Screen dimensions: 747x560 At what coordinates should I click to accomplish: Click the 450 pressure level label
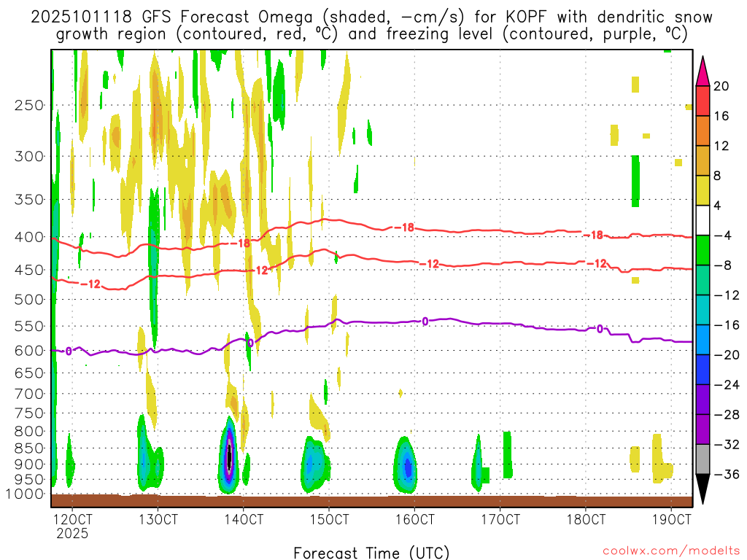(29, 270)
